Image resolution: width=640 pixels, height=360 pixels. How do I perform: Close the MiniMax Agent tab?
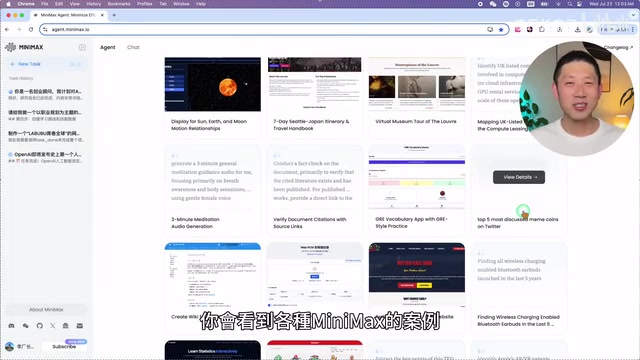coord(102,15)
